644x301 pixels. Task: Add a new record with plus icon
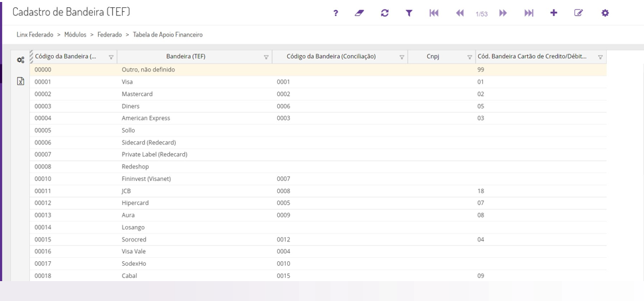(554, 13)
